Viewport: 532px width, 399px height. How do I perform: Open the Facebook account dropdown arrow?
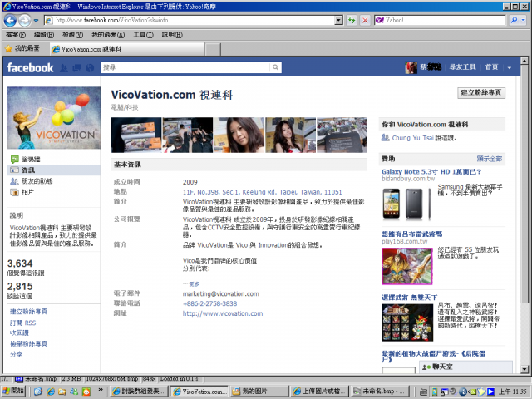coord(510,68)
